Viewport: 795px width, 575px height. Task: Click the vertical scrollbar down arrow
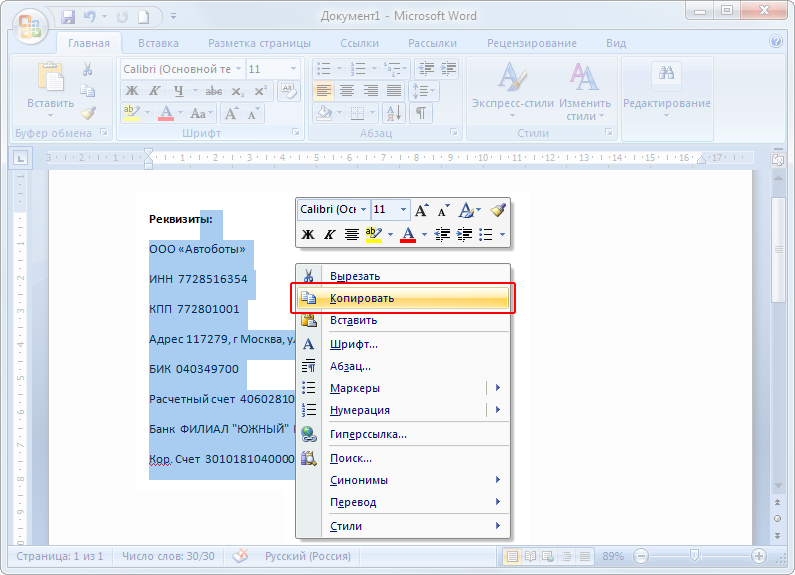(x=778, y=486)
